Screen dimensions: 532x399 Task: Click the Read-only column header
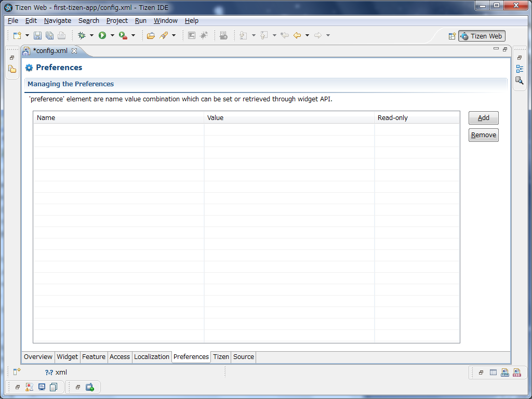[417, 118]
